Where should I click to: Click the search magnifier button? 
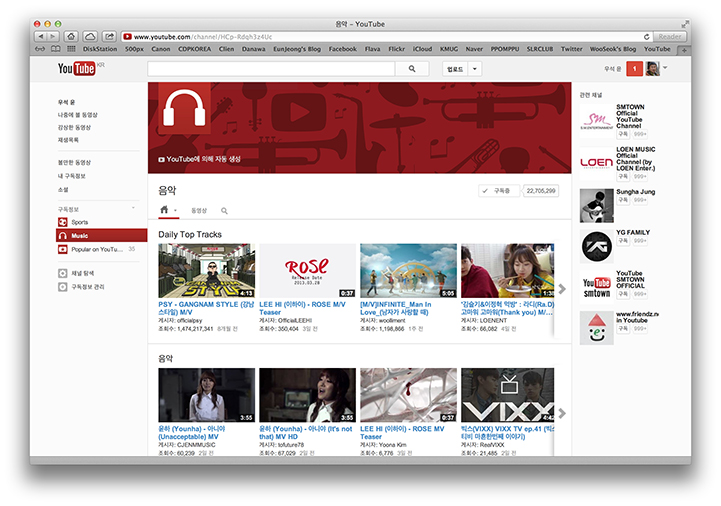pos(412,69)
